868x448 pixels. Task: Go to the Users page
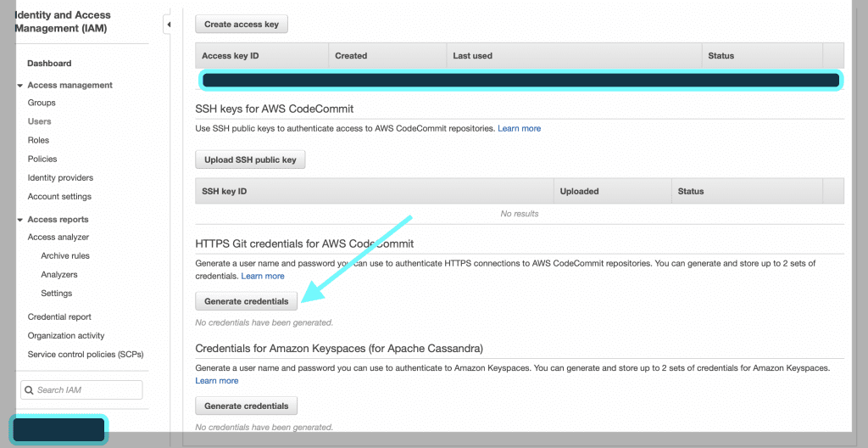[x=39, y=121]
